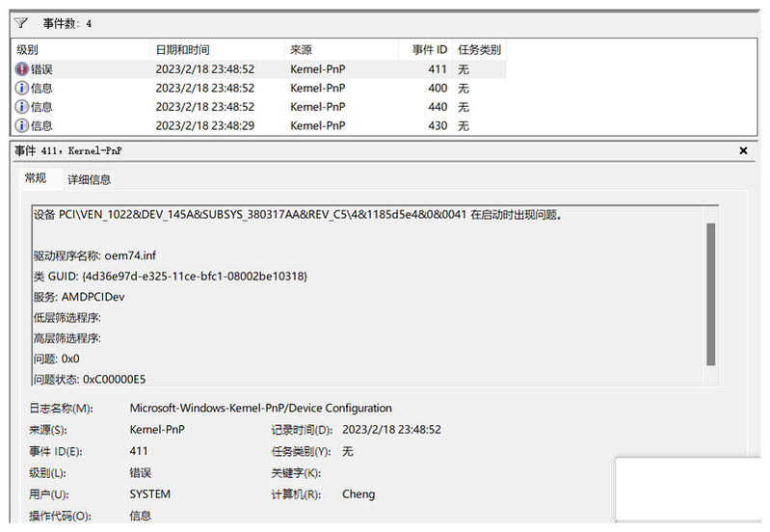Sort by the 事件 ID column header
This screenshot has width=770, height=532.
[x=429, y=50]
